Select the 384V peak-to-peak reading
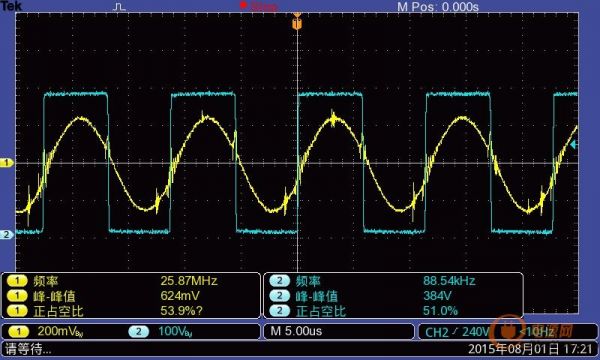The image size is (600, 360). (437, 296)
